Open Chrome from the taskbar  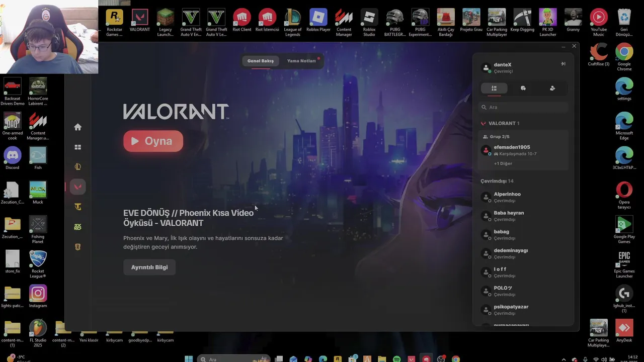coord(455,359)
